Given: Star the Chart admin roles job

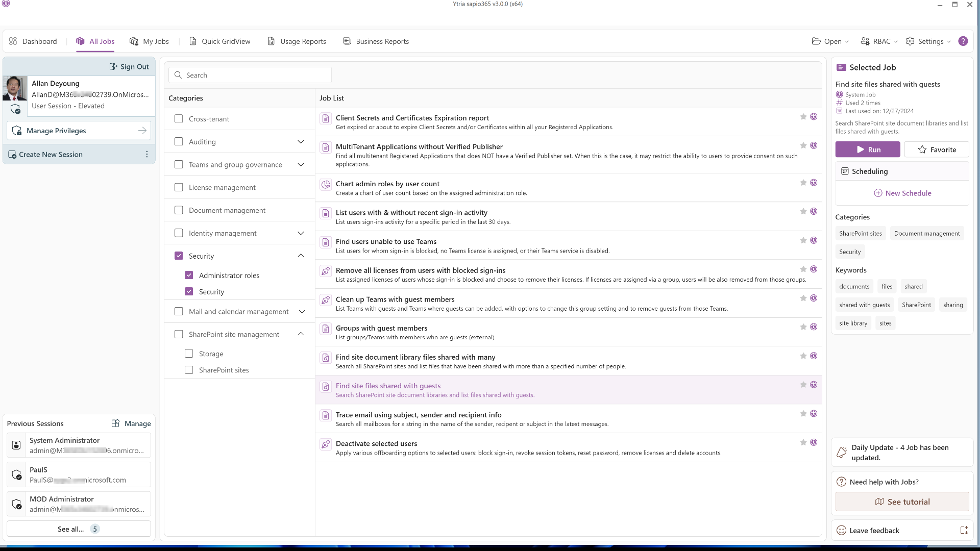Looking at the screenshot, I should 803,183.
